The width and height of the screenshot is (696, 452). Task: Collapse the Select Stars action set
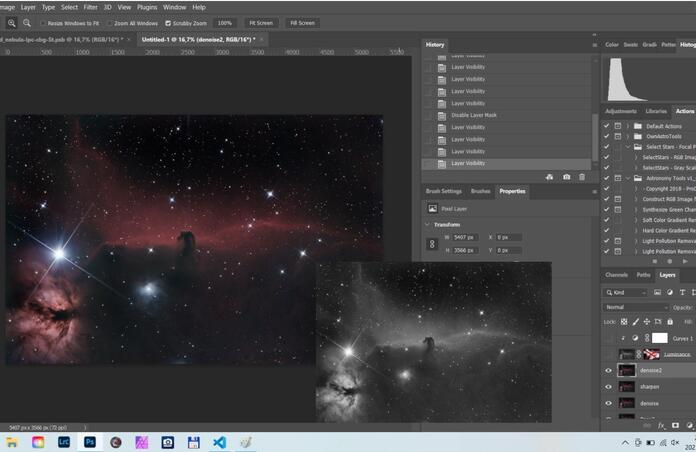628,147
